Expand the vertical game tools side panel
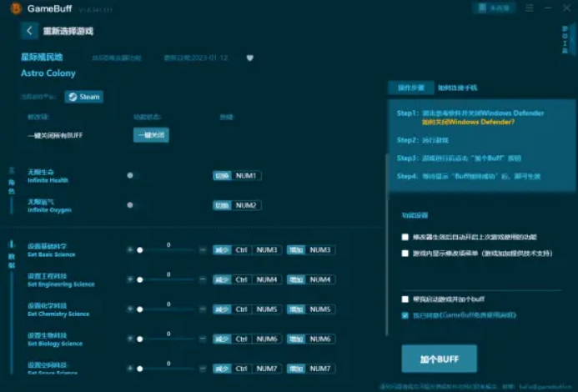Viewport: 578px width, 392px height. 566,40
